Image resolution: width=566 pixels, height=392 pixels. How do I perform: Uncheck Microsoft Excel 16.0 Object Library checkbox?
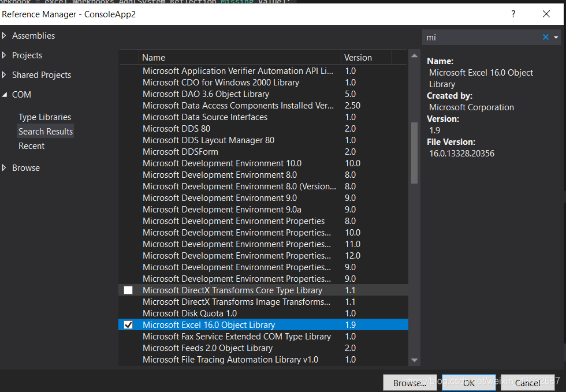(x=128, y=325)
